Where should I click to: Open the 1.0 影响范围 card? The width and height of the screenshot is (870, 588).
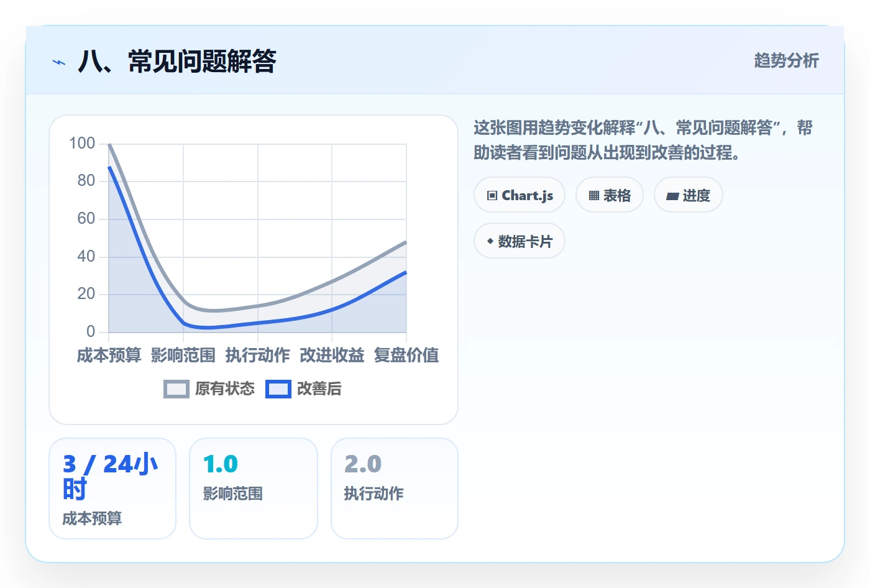(x=254, y=489)
